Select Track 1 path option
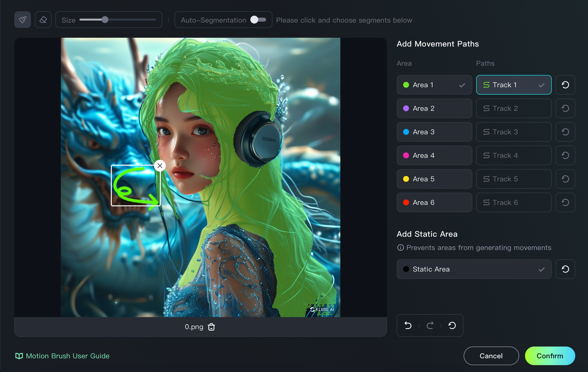Viewport: 588px width, 372px height. [513, 85]
